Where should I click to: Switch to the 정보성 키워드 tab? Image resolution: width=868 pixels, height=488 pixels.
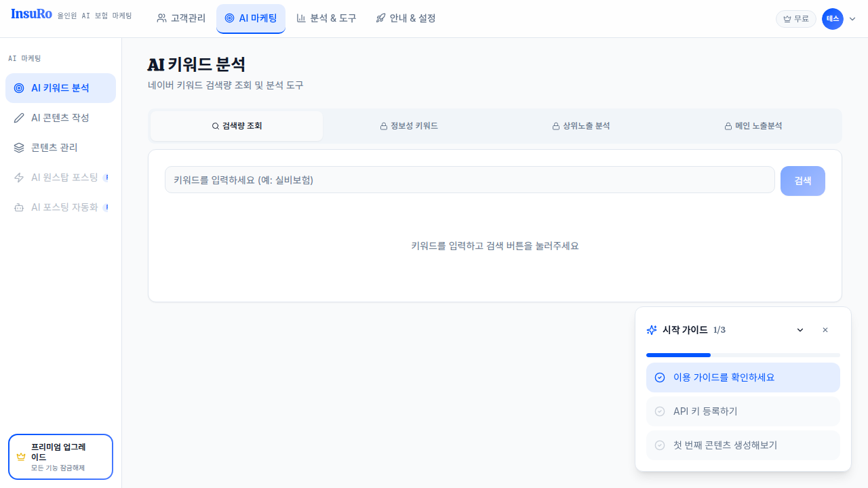[x=409, y=126]
